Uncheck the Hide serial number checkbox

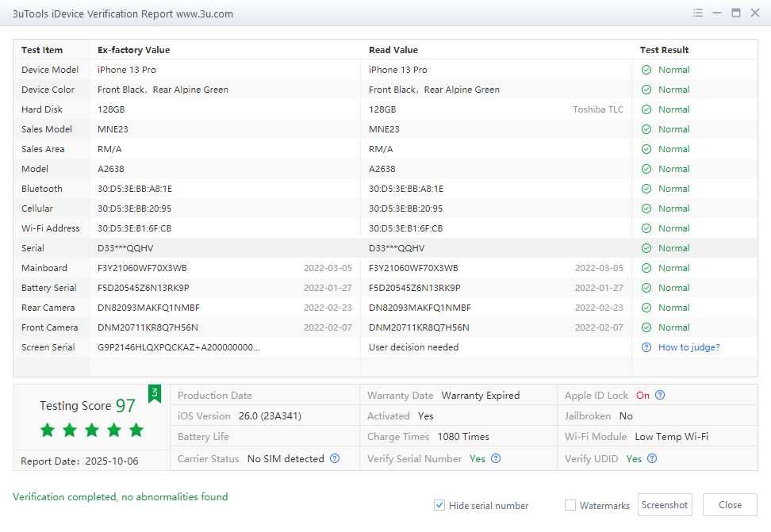(439, 505)
